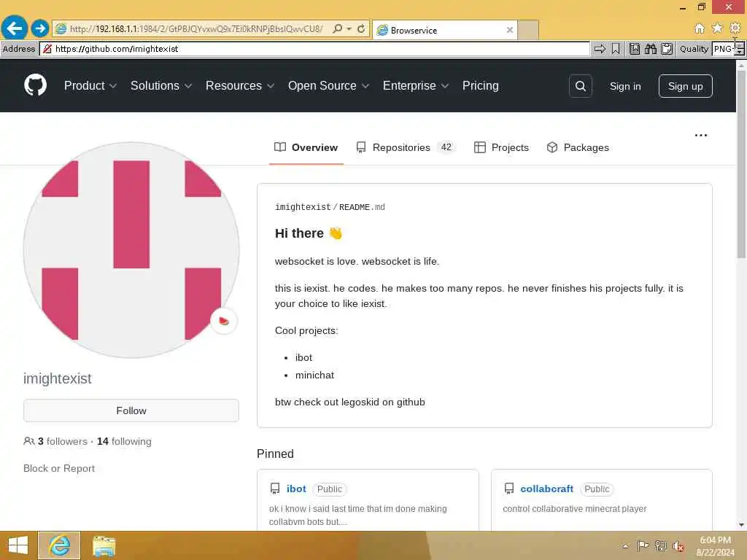
Task: Click the insecure connection icon beside the URL
Action: tap(47, 49)
